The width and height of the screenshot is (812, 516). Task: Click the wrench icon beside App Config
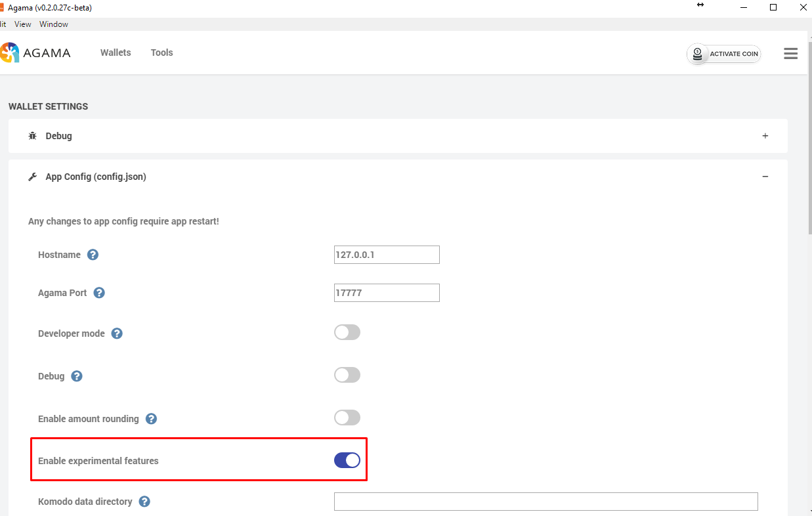33,177
